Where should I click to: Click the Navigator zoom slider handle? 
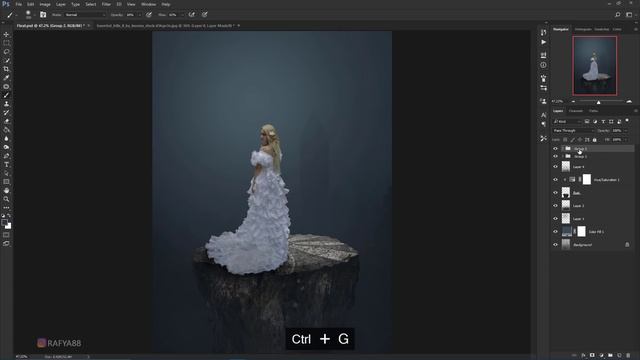click(x=598, y=102)
